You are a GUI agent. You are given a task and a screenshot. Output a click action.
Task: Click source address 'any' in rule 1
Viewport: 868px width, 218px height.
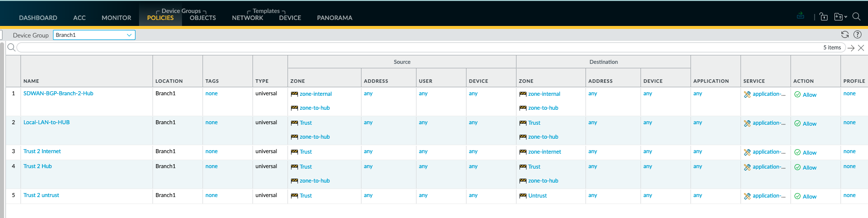coord(368,93)
